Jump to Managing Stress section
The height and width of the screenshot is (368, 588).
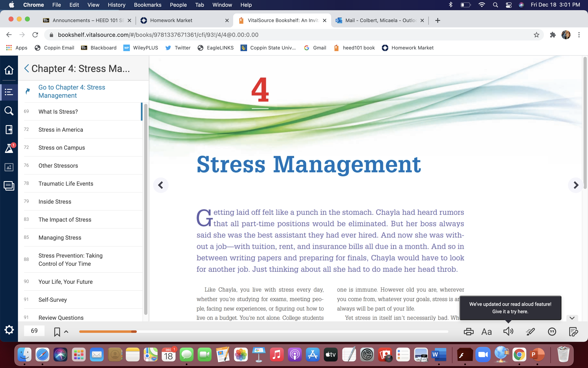tap(83, 238)
